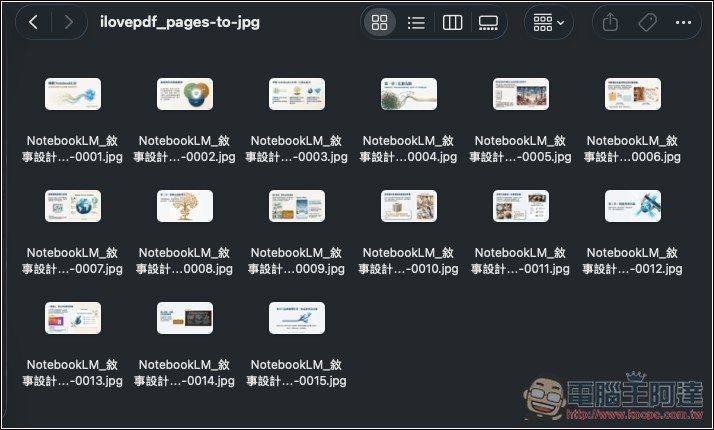Select the thumbnail of file ending -0001.jpg
The height and width of the screenshot is (430, 714).
[73, 94]
